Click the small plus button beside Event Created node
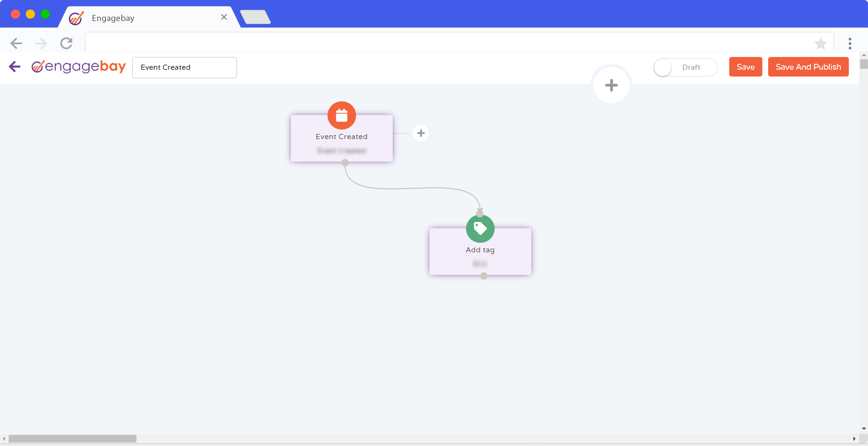The width and height of the screenshot is (868, 446). point(421,133)
